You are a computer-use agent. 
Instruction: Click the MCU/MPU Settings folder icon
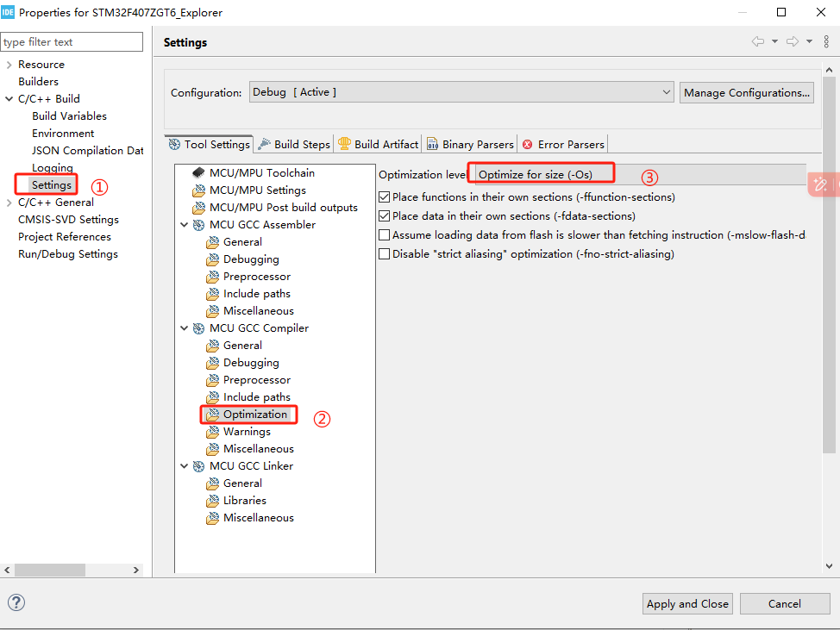click(x=198, y=190)
